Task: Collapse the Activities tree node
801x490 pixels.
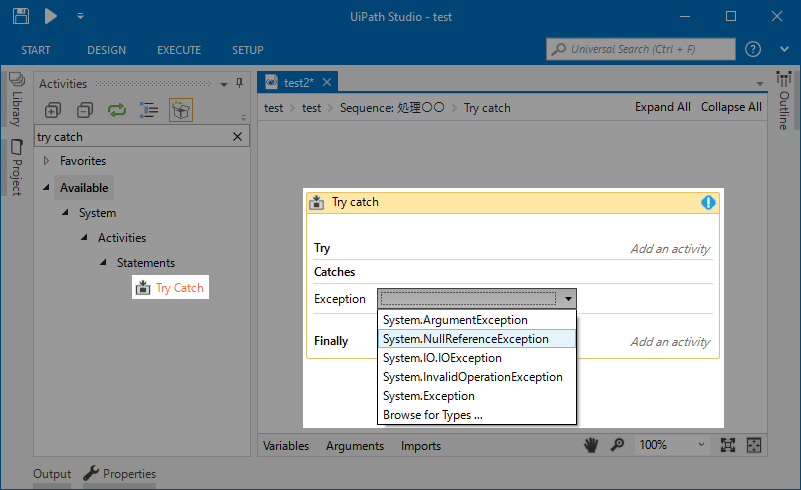Action: 84,237
